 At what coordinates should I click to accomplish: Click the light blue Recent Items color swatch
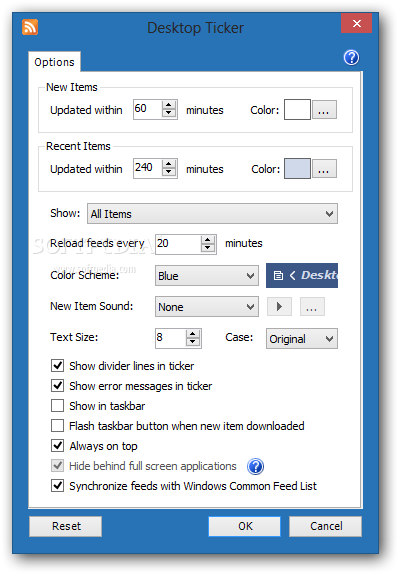(297, 168)
